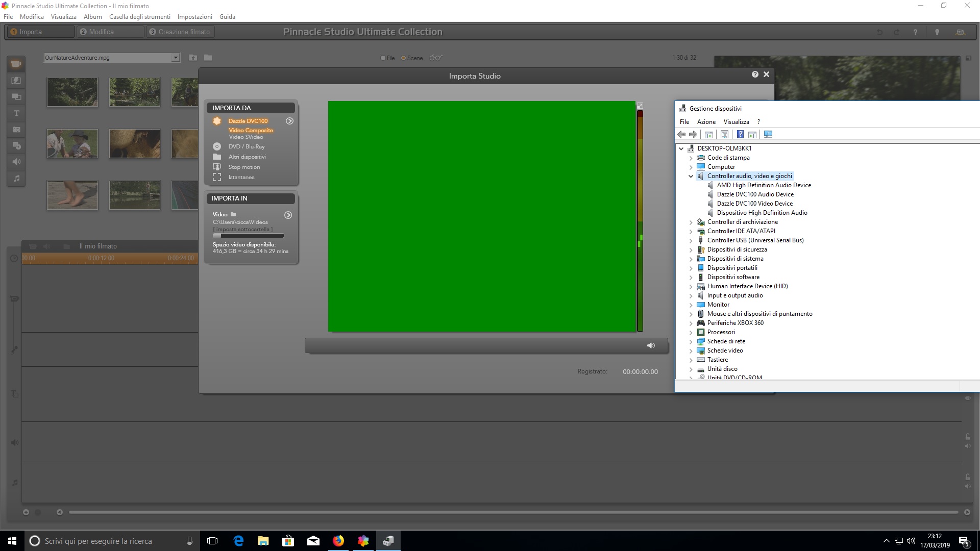Choose DVD / Blu-Ray import source
This screenshot has height=551, width=980.
[x=247, y=146]
